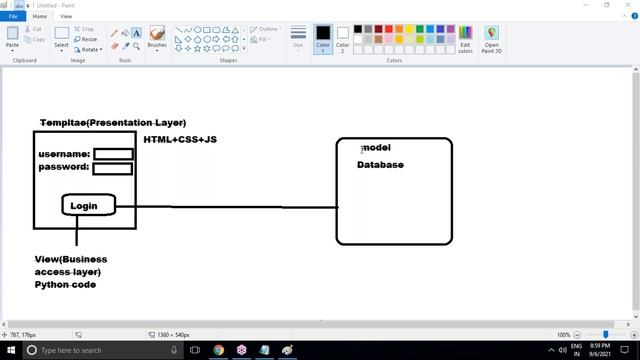This screenshot has height=360, width=640.
Task: Open the Size line thickness dropdown
Action: (x=298, y=39)
